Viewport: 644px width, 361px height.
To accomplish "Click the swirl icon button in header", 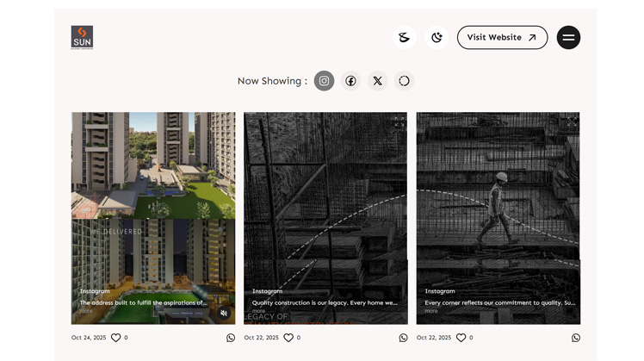I will pyautogui.click(x=404, y=37).
